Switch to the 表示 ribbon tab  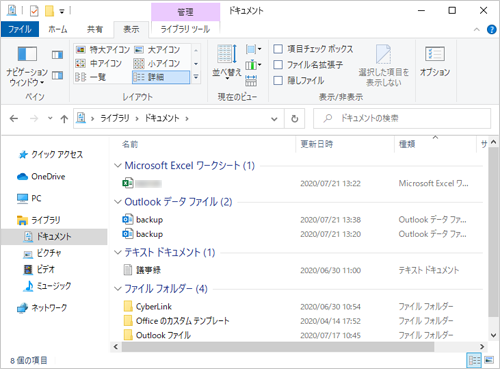pyautogui.click(x=131, y=29)
